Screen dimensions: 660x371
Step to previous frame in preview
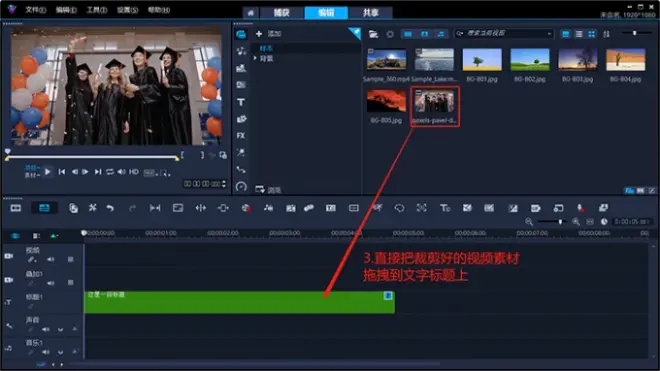point(75,172)
